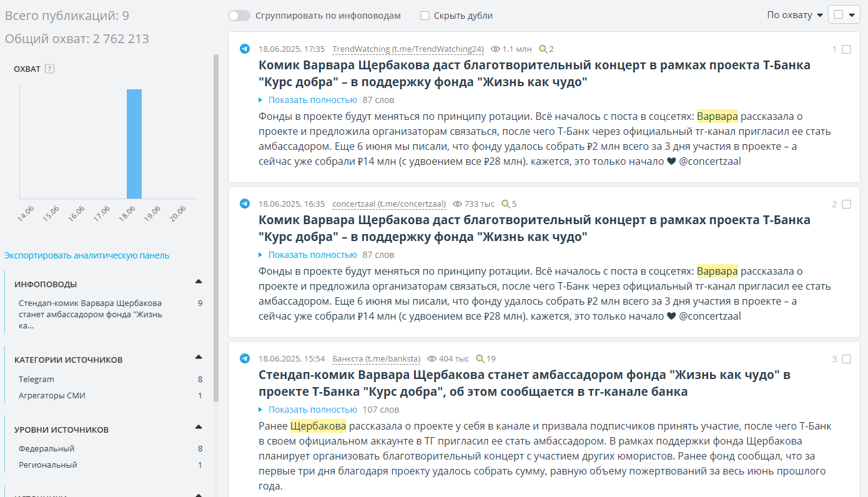Image resolution: width=868 pixels, height=497 pixels.
Task: Filter by Telegram source category
Action: pyautogui.click(x=36, y=379)
